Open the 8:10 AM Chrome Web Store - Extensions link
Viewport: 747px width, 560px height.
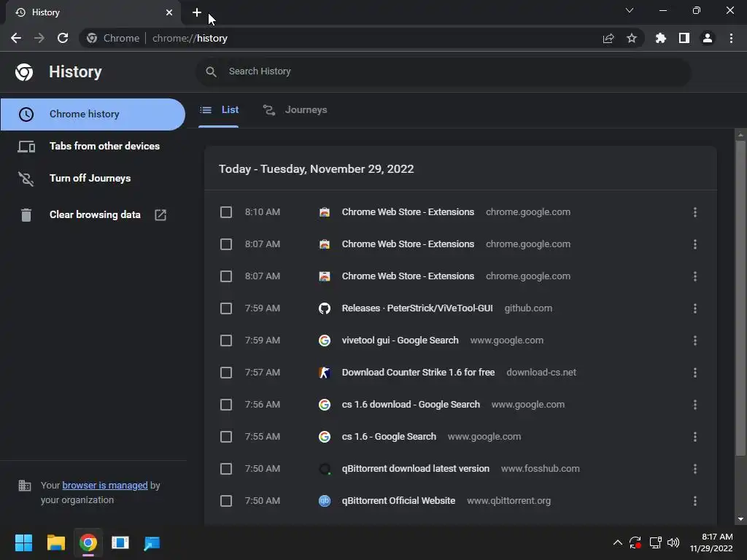[x=408, y=212]
